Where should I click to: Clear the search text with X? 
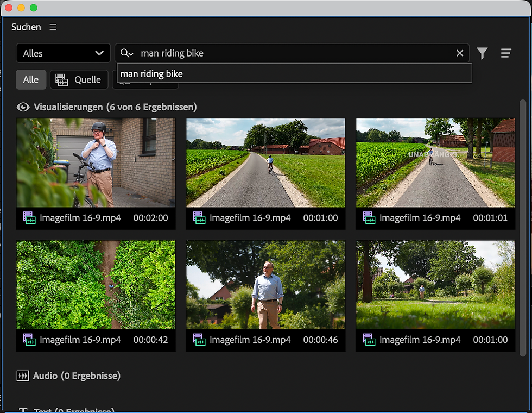click(460, 53)
